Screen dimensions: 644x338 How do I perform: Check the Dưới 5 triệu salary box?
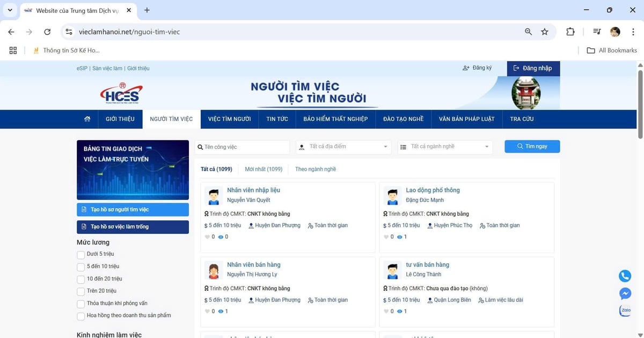point(81,254)
